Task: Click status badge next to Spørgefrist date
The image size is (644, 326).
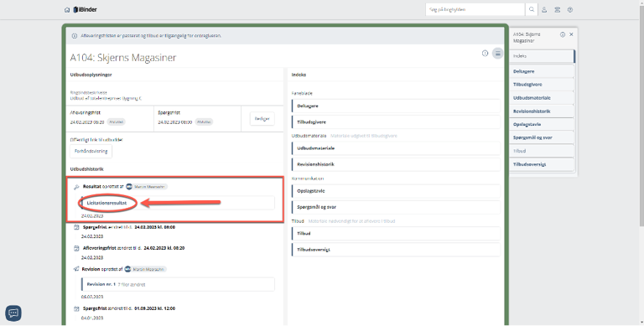Action: pos(204,122)
